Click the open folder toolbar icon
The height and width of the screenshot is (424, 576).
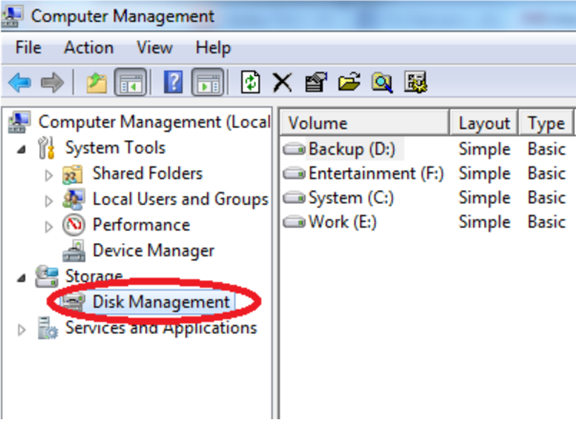[x=349, y=82]
